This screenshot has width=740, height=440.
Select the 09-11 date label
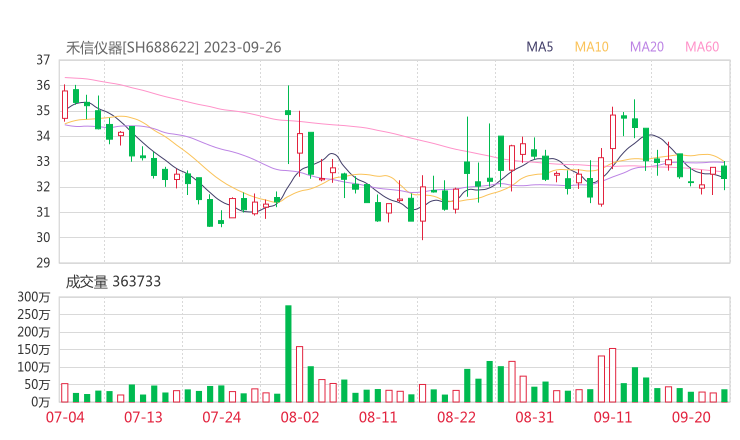613,417
